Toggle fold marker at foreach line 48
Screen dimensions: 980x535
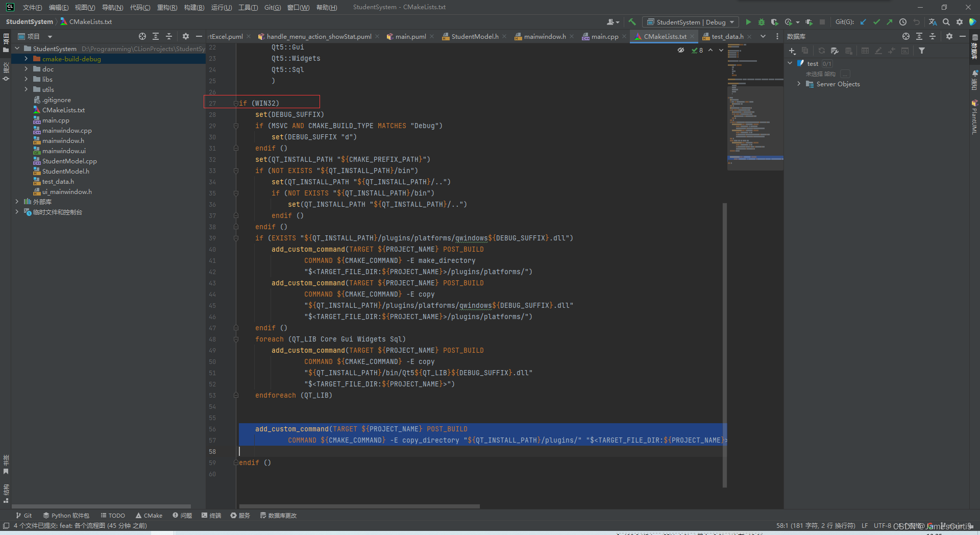[x=236, y=339]
